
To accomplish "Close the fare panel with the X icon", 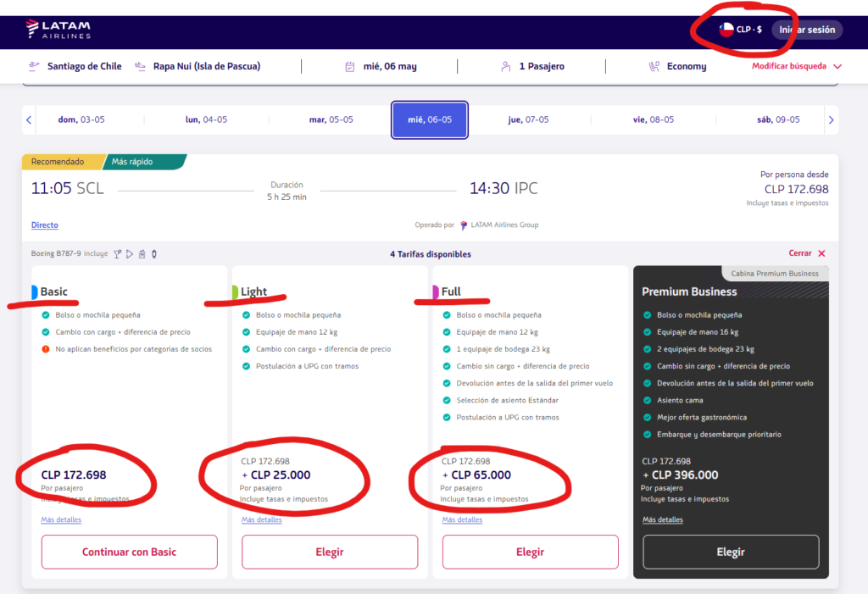I will coord(821,253).
